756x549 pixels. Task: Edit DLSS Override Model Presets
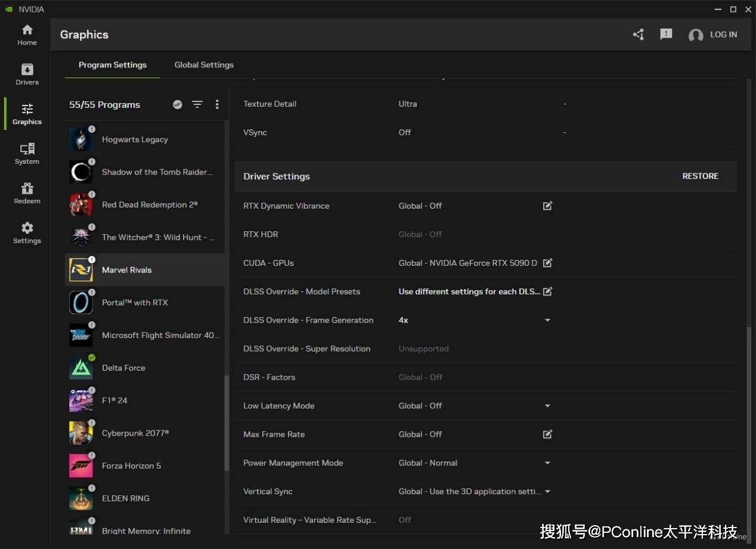pyautogui.click(x=547, y=291)
